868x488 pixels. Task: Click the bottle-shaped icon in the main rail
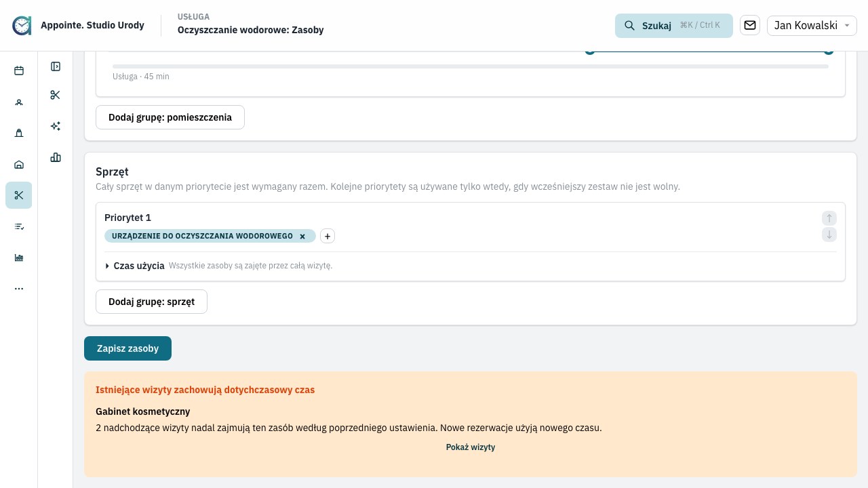19,133
